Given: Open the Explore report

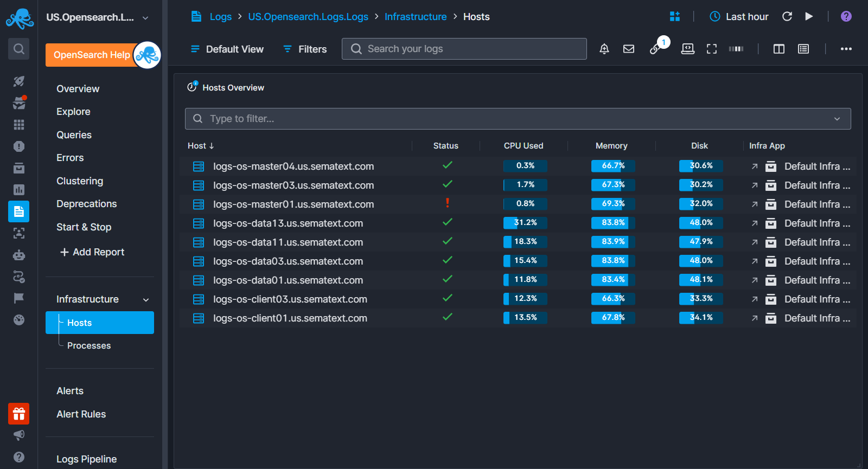Looking at the screenshot, I should pos(74,112).
